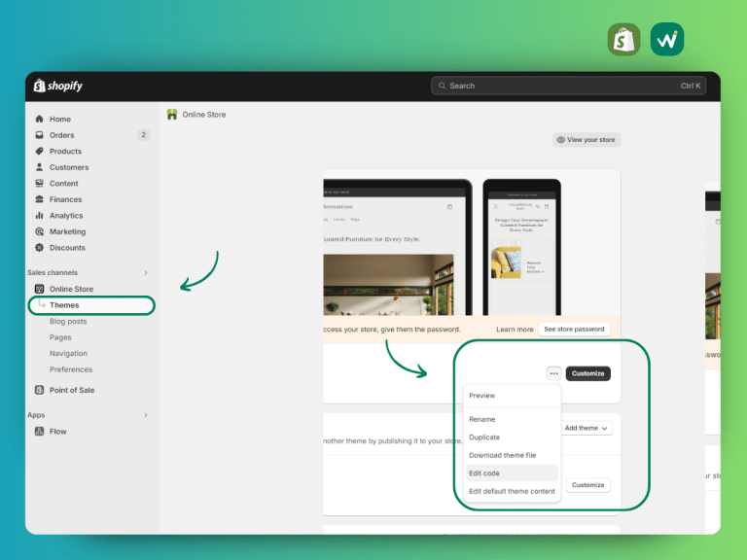Click the Orders inbox icon
This screenshot has height=560, width=747.
(x=40, y=135)
